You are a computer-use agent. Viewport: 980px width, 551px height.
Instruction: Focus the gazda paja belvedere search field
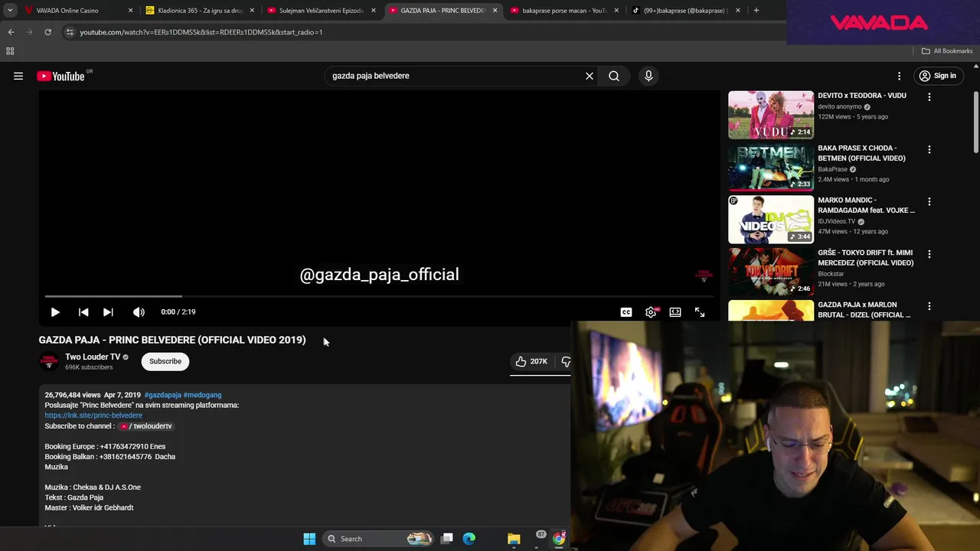(452, 76)
